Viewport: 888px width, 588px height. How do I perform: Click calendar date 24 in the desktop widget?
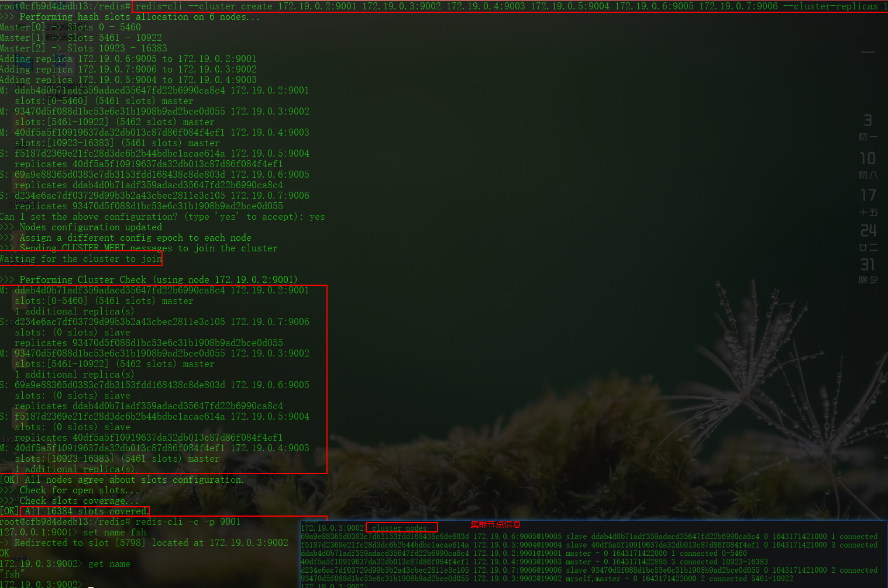tap(868, 230)
